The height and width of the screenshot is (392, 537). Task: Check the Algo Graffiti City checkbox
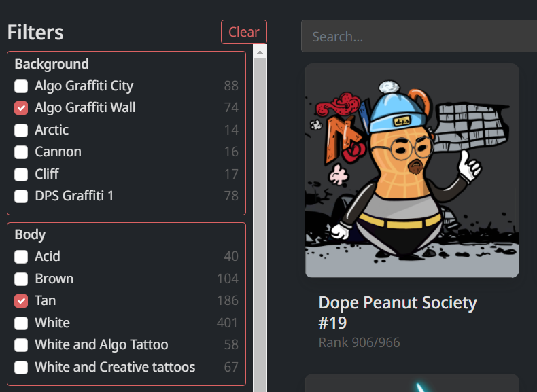pos(21,86)
